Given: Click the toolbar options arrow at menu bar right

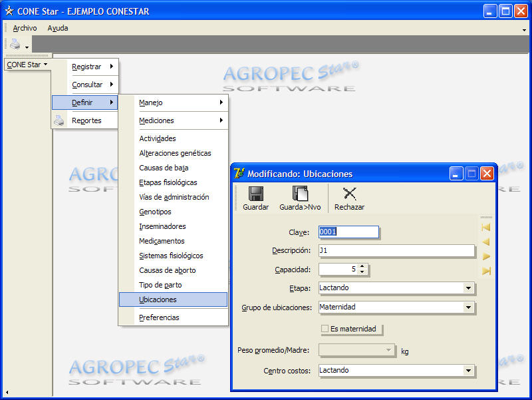Looking at the screenshot, I should point(524,30).
